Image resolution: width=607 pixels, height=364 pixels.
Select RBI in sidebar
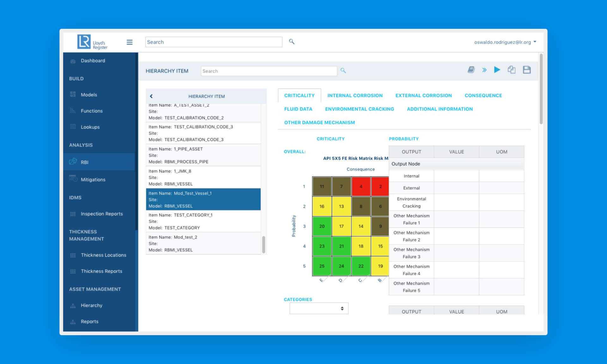pyautogui.click(x=99, y=162)
